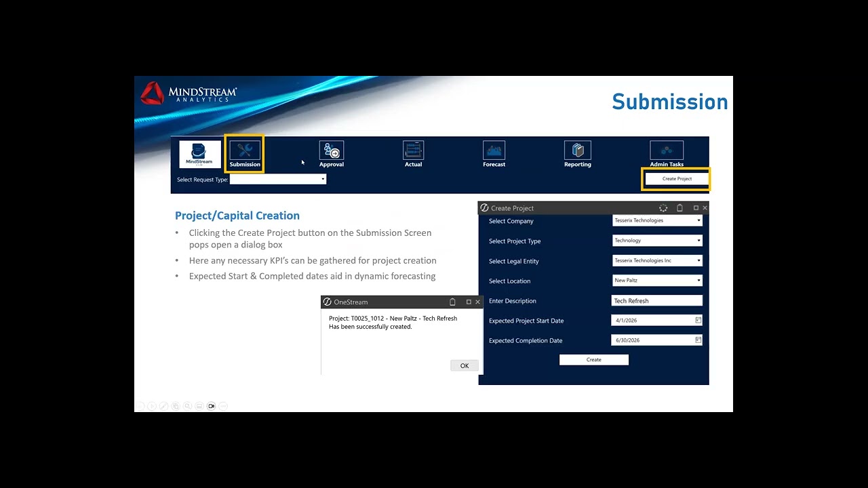Open the Submission wrench tile
This screenshot has height=488, width=868.
(x=245, y=154)
